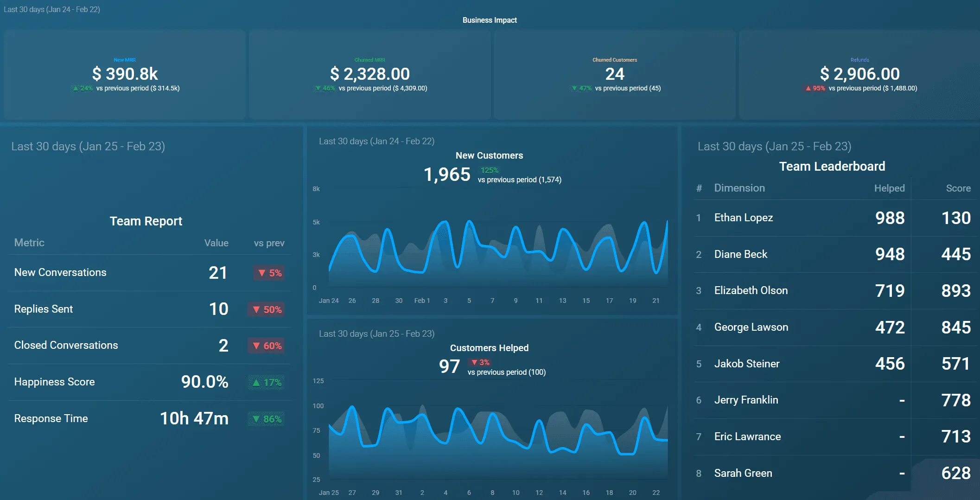Select the Ethan Lopez leaderboard row
The height and width of the screenshot is (500, 980).
tap(835, 218)
